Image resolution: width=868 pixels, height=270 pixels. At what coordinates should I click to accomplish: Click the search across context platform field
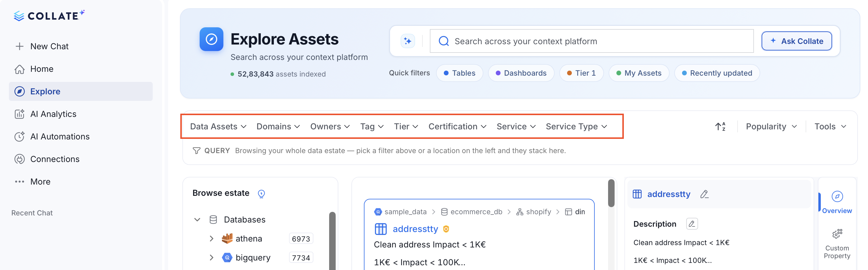coord(592,41)
